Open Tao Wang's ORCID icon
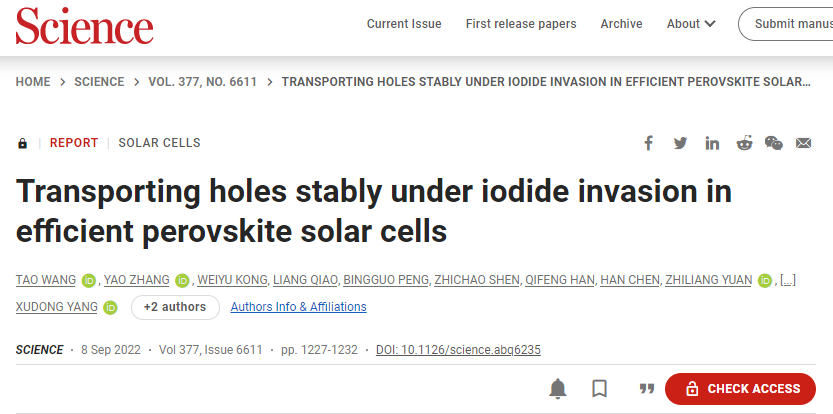 click(x=89, y=281)
